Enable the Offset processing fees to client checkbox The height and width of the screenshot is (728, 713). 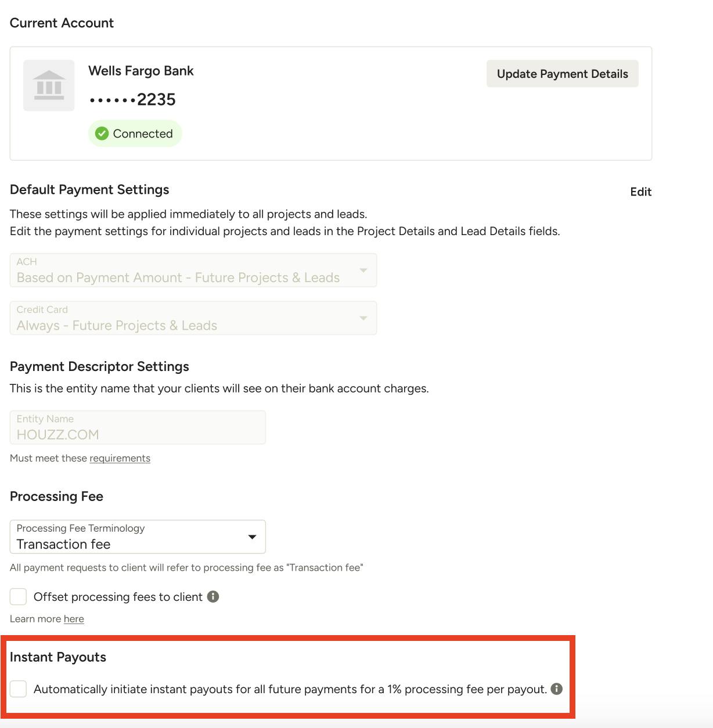coord(18,596)
